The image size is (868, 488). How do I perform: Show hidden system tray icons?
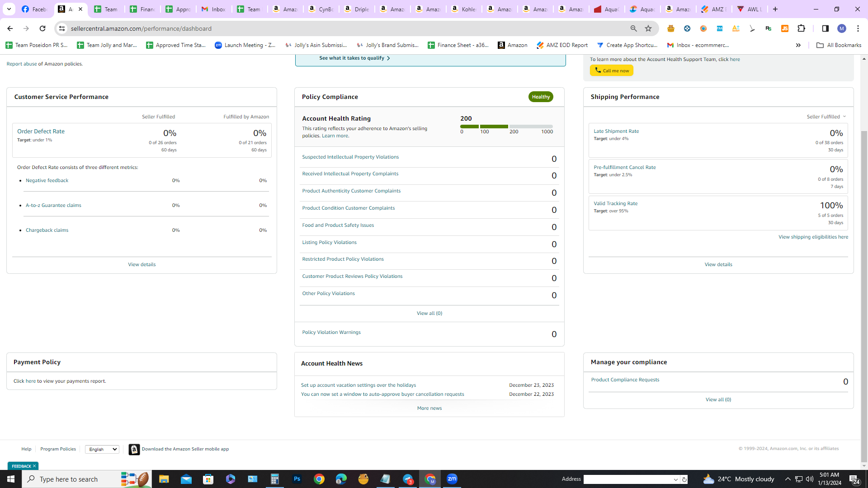pos(788,479)
